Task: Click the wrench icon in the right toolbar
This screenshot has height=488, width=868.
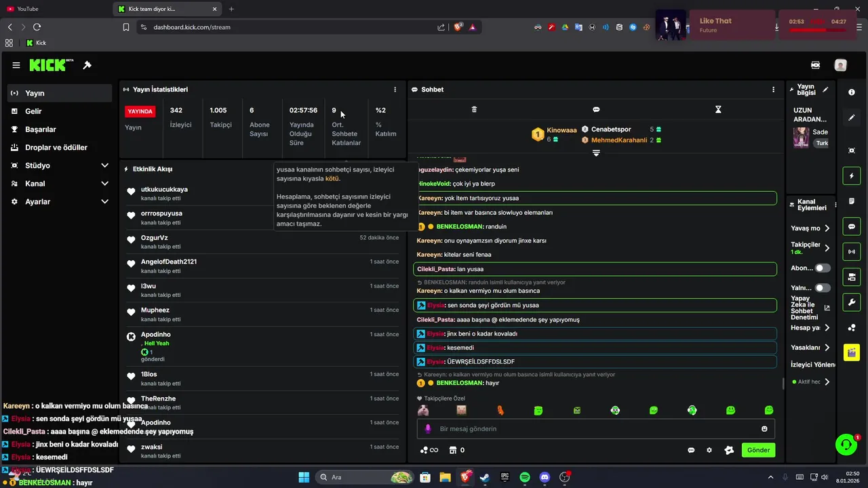Action: (852, 302)
